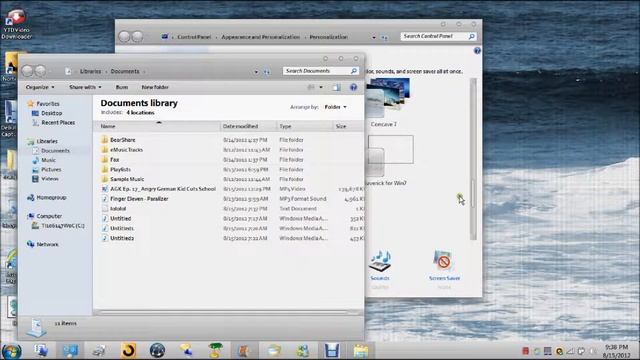
Task: Open the Arrange by Folder dropdown
Action: click(336, 107)
